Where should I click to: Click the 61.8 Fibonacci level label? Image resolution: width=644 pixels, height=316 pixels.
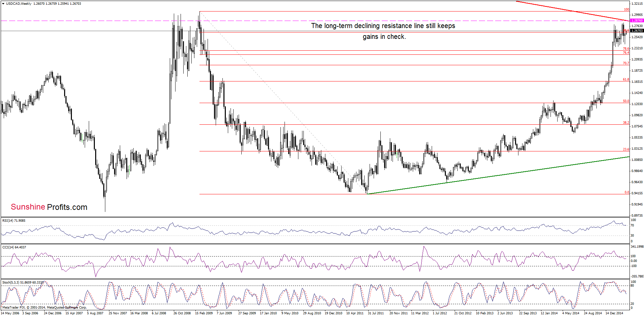coord(626,79)
